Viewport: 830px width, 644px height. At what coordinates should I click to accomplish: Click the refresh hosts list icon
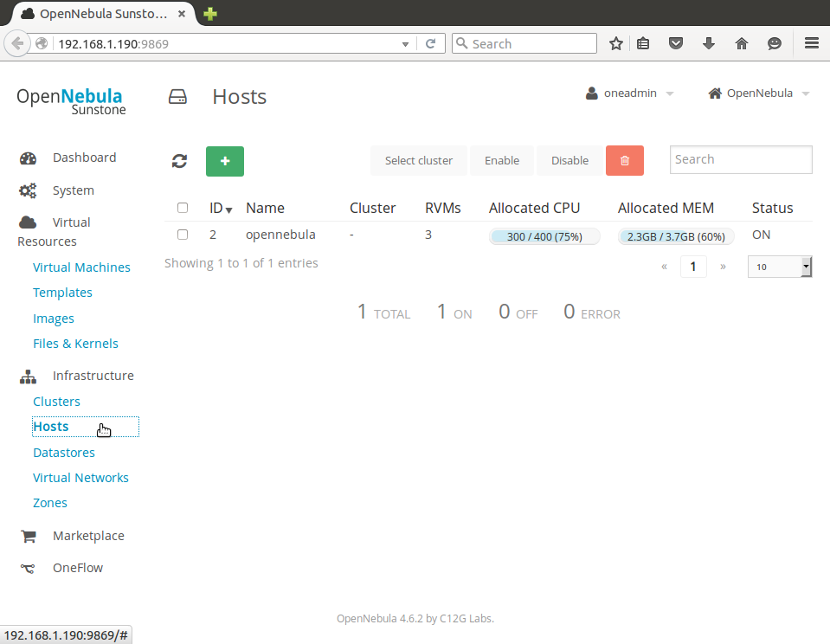[x=179, y=161]
